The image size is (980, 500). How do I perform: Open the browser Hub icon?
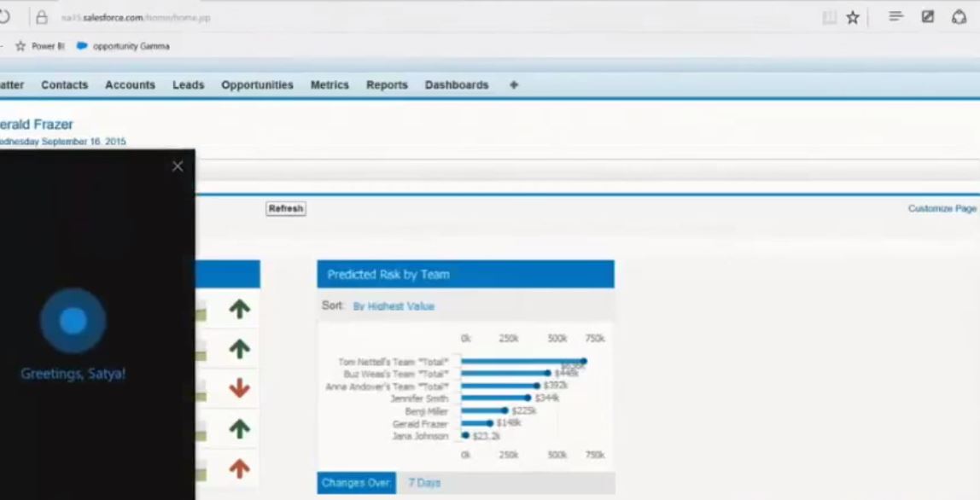tap(895, 16)
